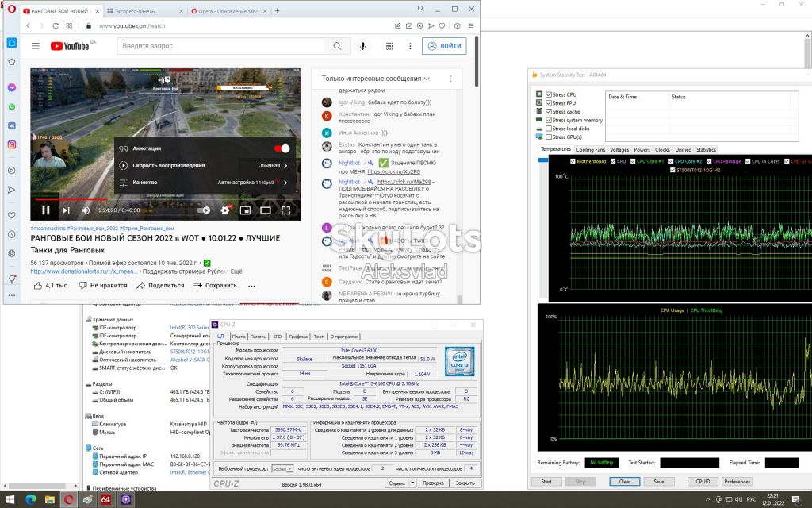Open the playback speed submenu
This screenshot has width=812, height=508.
point(205,165)
